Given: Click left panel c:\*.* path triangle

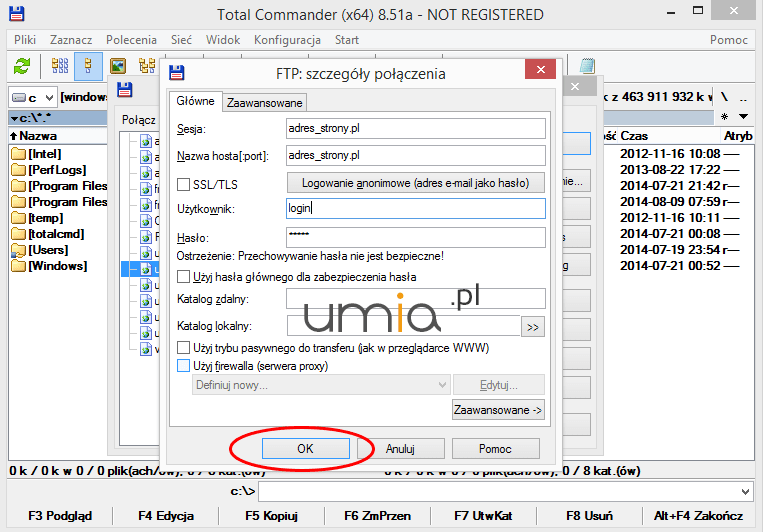Looking at the screenshot, I should pos(15,118).
